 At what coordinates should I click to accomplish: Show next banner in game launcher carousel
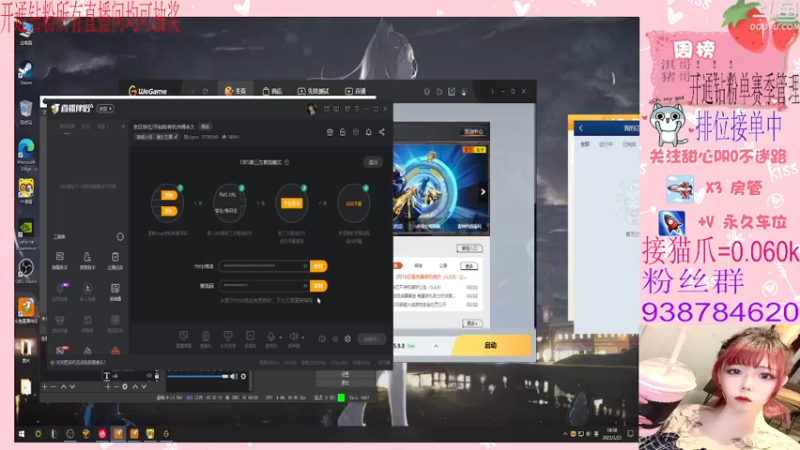point(483,192)
